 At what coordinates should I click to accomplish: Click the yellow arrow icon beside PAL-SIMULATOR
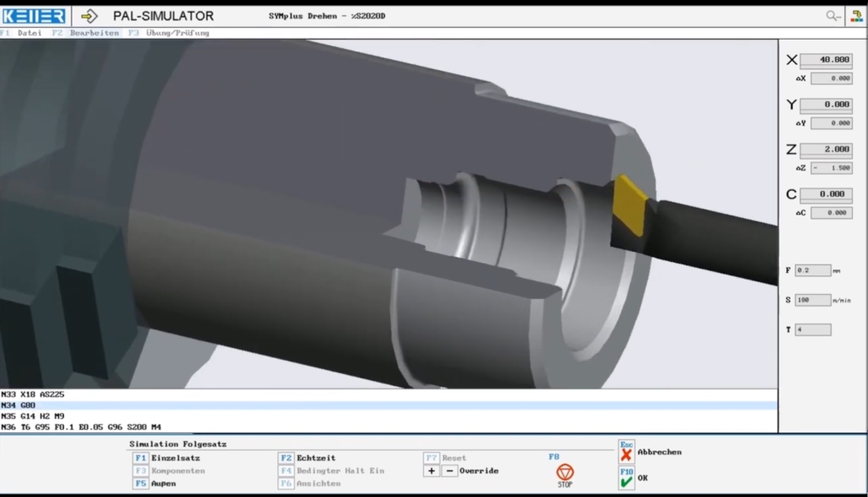(x=90, y=14)
